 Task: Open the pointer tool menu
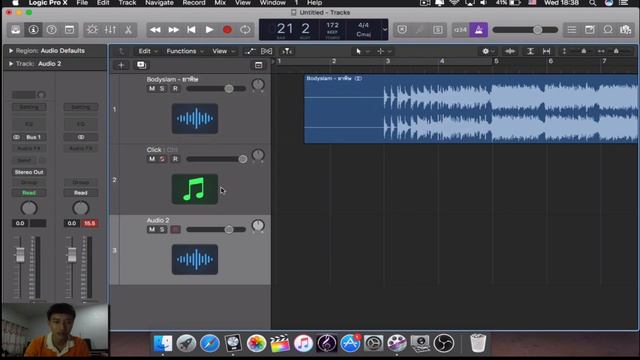click(361, 51)
